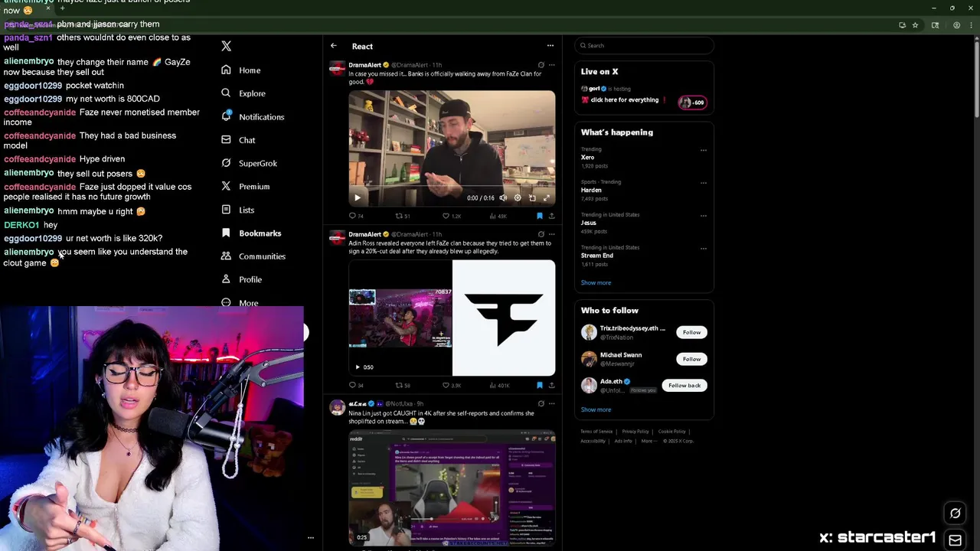Screen dimensions: 980x551
Task: Click the browser bookmark star icon
Action: click(x=915, y=25)
